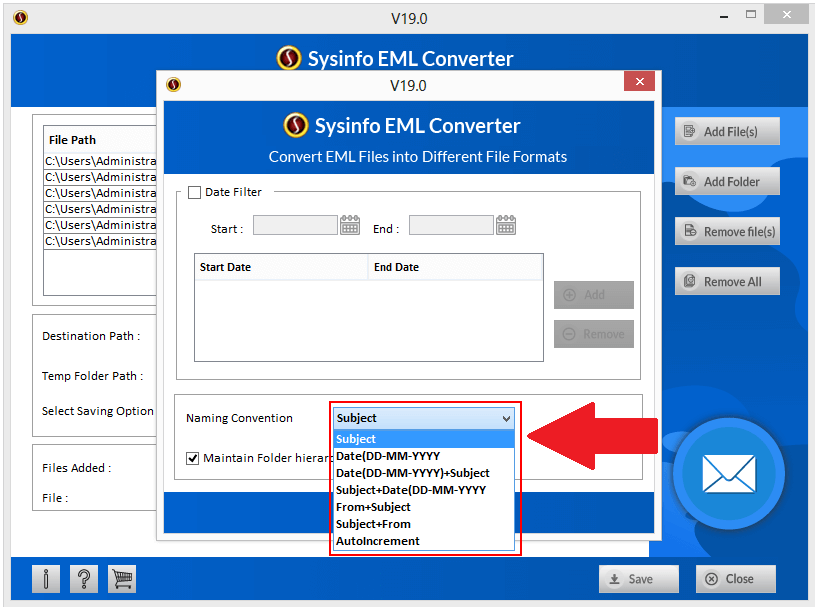Click the info icon in bottom bar

(x=46, y=579)
